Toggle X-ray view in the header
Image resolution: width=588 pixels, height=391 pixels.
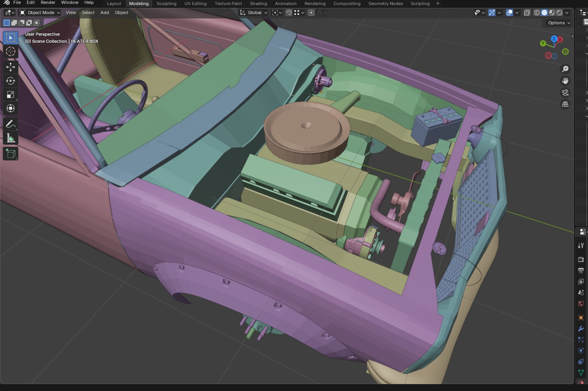527,13
